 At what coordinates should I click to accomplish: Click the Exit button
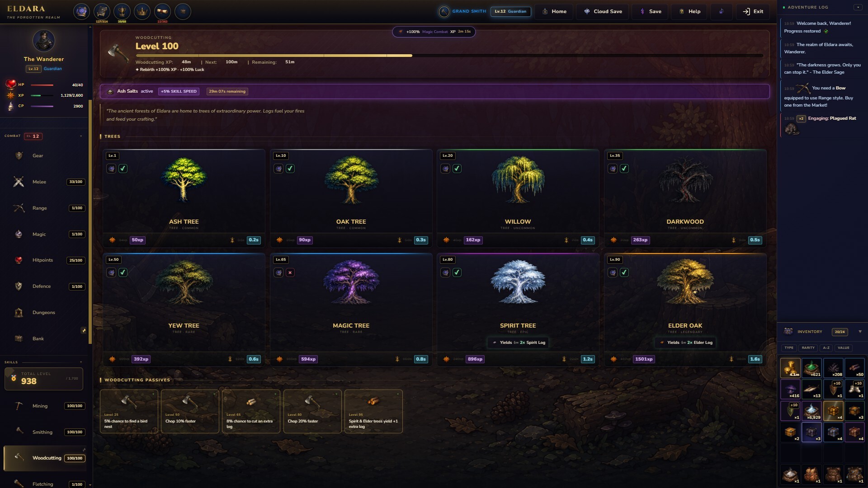click(753, 11)
